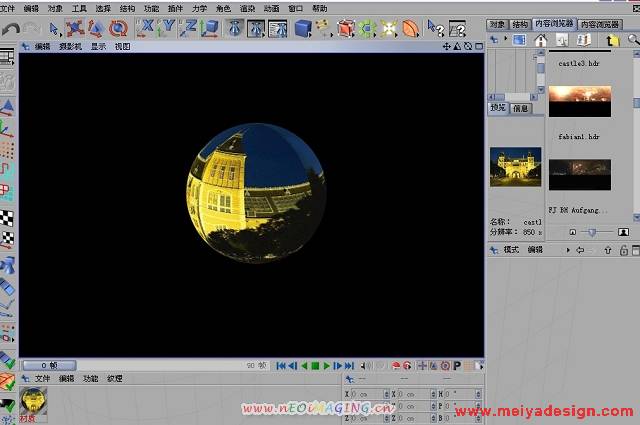Activate the Rotate tool
The width and height of the screenshot is (640, 425).
(x=118, y=29)
